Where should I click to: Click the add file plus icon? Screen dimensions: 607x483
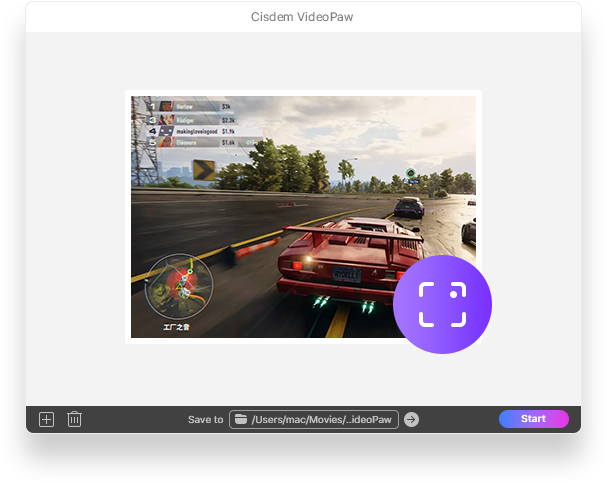(46, 420)
